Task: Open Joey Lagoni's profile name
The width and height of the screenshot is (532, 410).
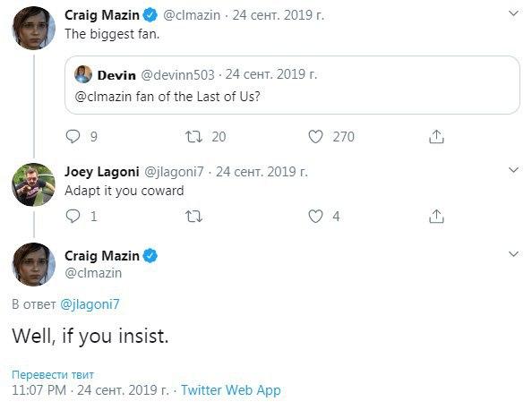Action: [102, 172]
